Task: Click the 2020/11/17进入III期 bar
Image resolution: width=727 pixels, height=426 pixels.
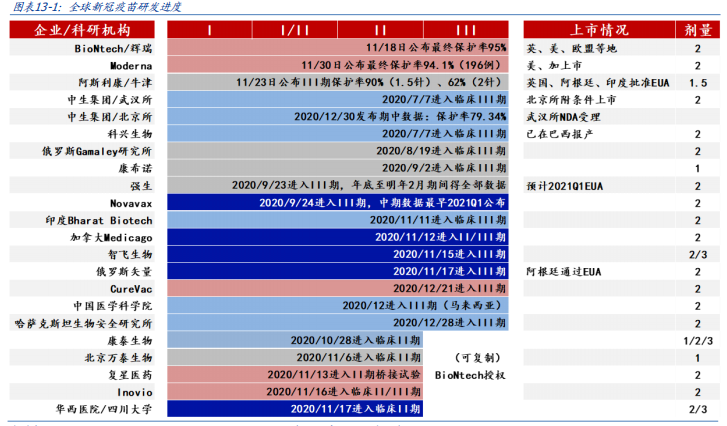Action: pos(338,271)
